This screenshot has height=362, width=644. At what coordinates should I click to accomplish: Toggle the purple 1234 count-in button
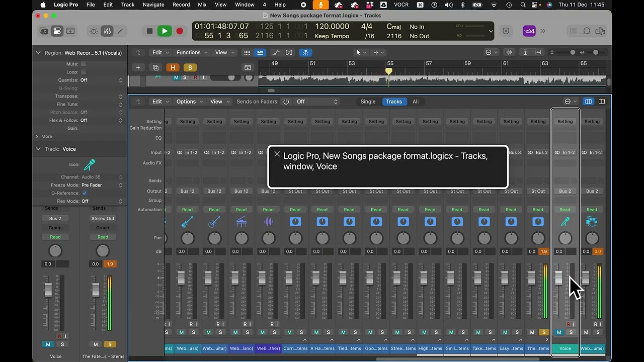tap(529, 31)
